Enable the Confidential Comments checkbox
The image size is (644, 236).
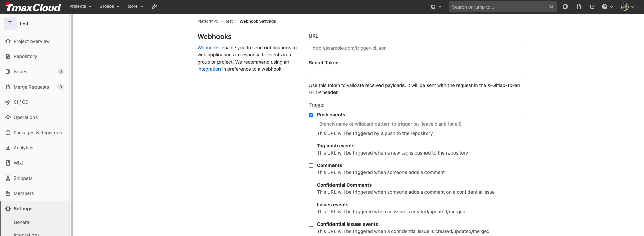pyautogui.click(x=311, y=185)
